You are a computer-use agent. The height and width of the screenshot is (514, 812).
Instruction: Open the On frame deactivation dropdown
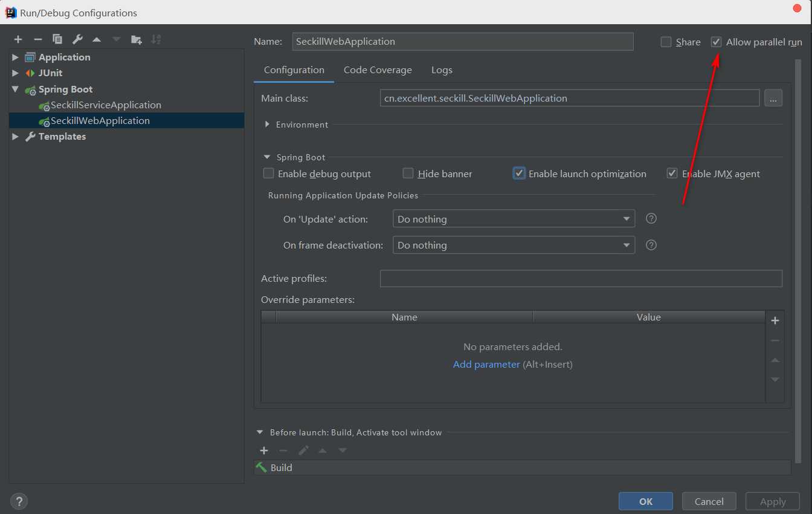click(x=514, y=245)
